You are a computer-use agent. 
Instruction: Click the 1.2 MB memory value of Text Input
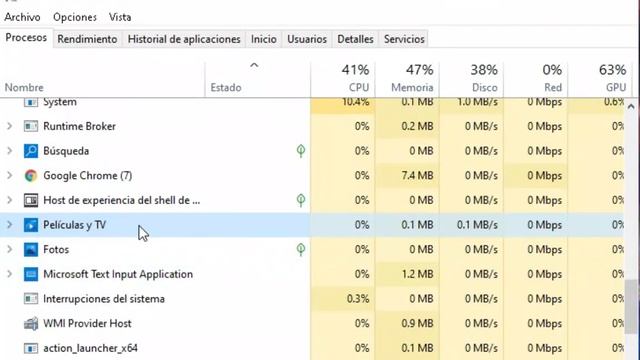point(418,274)
